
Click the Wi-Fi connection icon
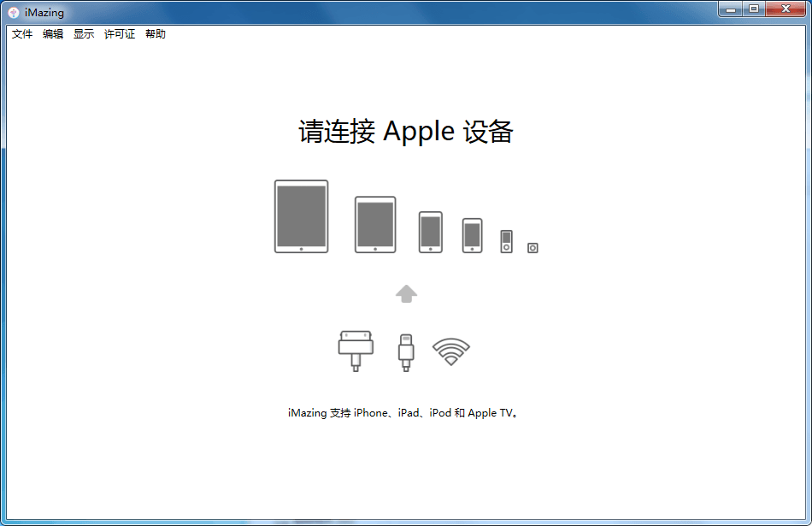452,351
